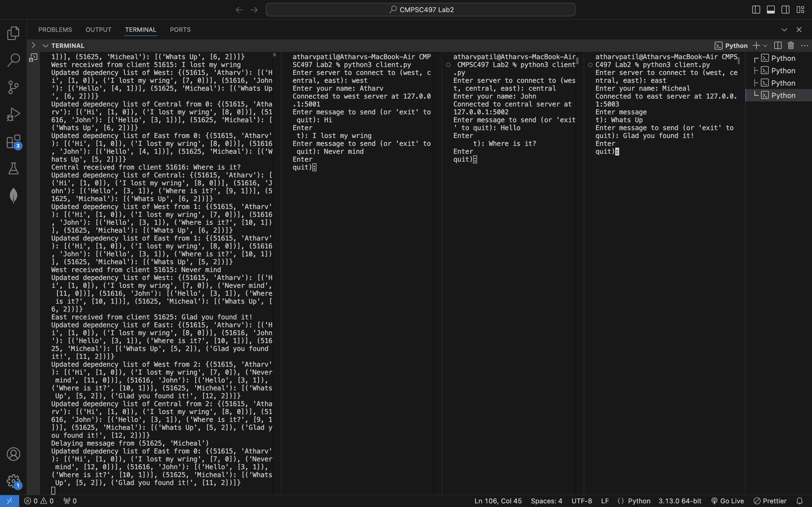Open the Source Control view
The width and height of the screenshot is (812, 507).
[x=14, y=87]
